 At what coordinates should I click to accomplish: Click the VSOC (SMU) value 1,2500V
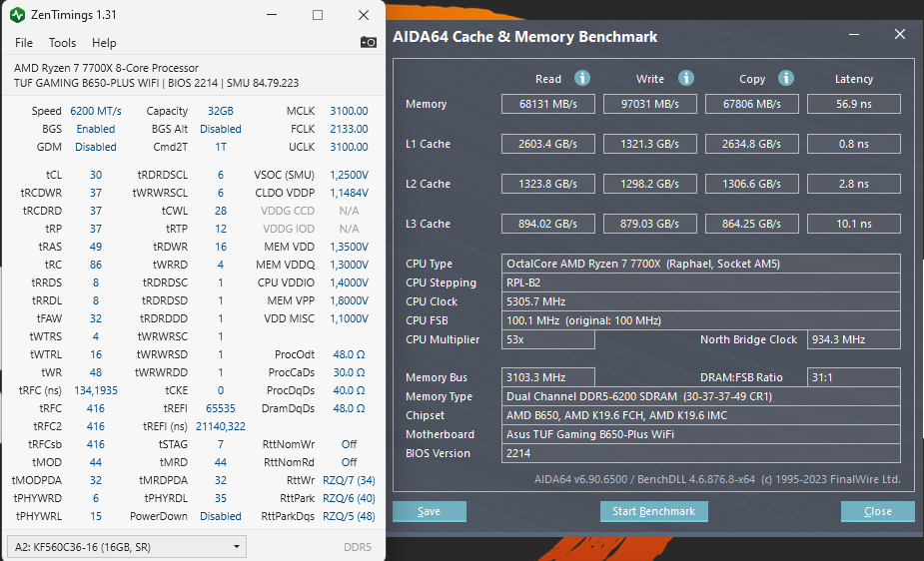point(349,175)
